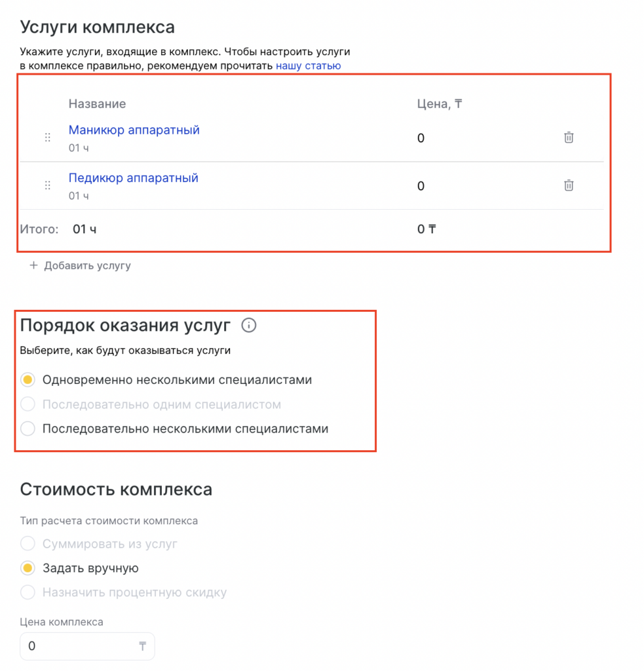Click the price value for Маникюр аппаратный
Screen dimensions: 644x671
coord(421,138)
